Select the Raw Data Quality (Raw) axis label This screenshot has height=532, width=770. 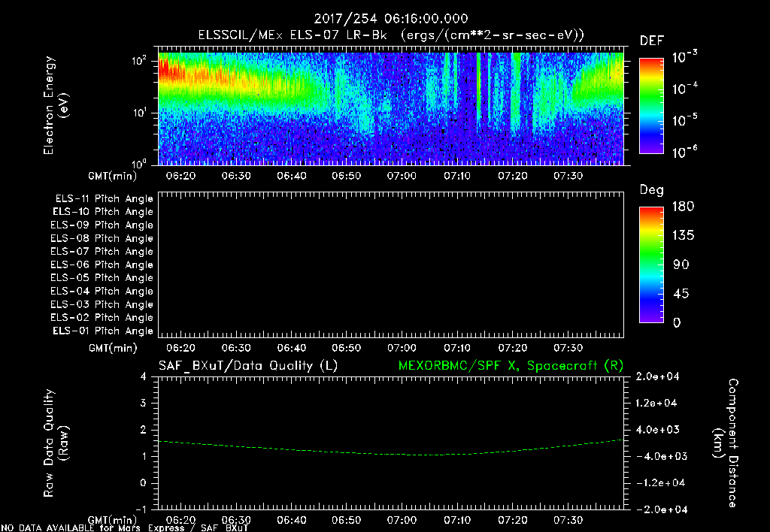tap(56, 443)
